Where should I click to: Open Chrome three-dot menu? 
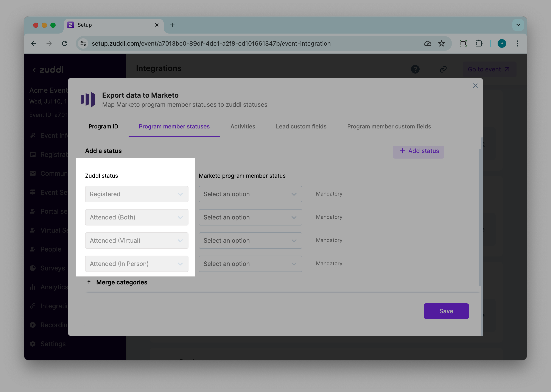tap(517, 43)
